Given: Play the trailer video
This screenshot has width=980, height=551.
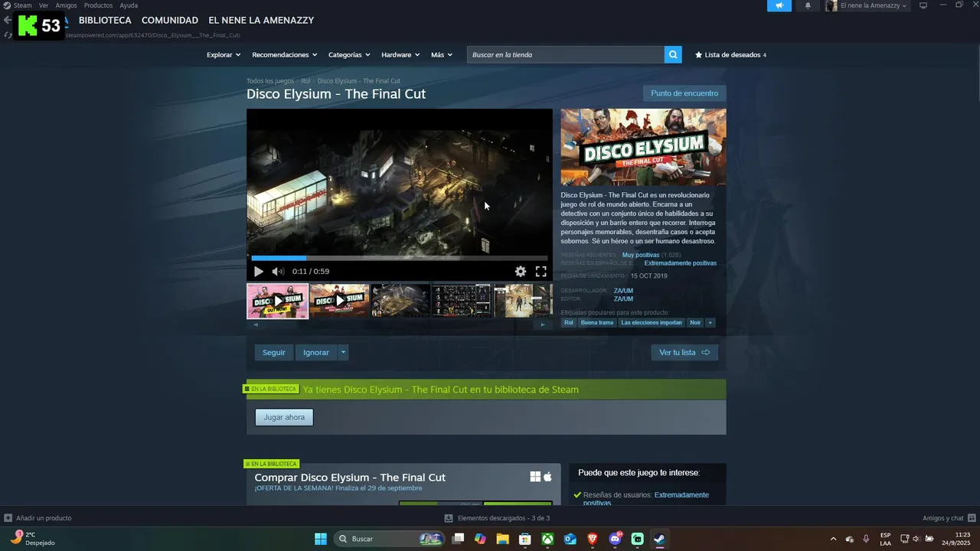Looking at the screenshot, I should coord(258,271).
